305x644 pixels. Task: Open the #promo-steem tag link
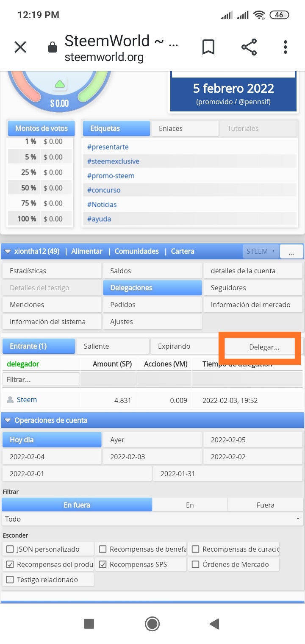click(111, 176)
